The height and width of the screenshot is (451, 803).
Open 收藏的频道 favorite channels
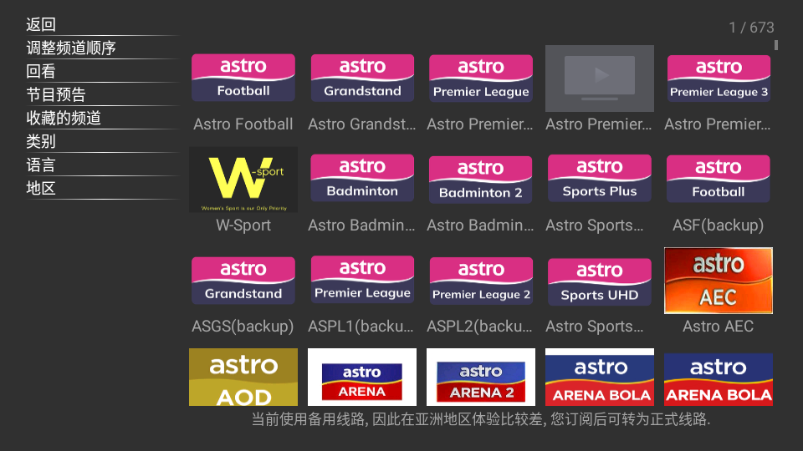pyautogui.click(x=63, y=118)
